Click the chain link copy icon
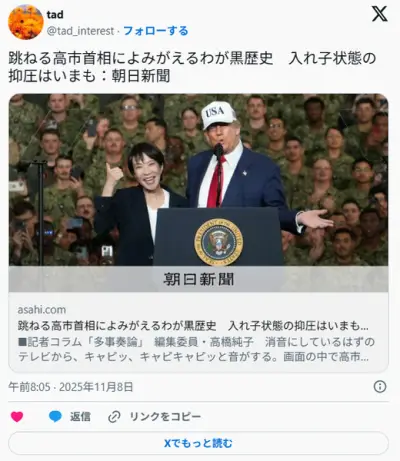The height and width of the screenshot is (461, 400). 114,417
